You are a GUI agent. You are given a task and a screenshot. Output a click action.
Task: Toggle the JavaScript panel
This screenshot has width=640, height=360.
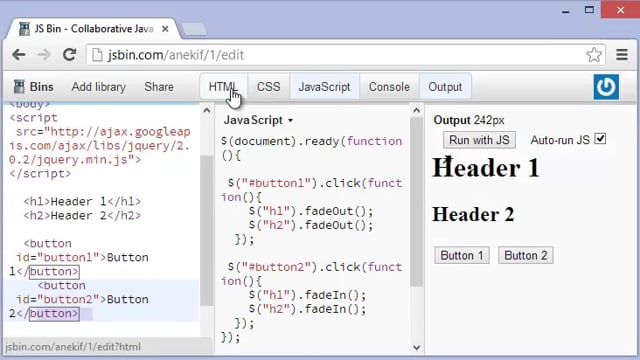point(324,87)
